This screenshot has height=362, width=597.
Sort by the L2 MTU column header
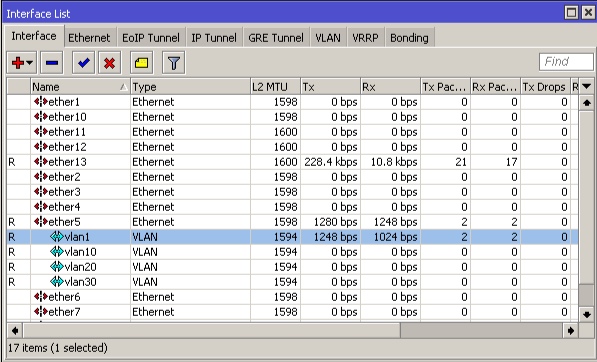[x=275, y=87]
